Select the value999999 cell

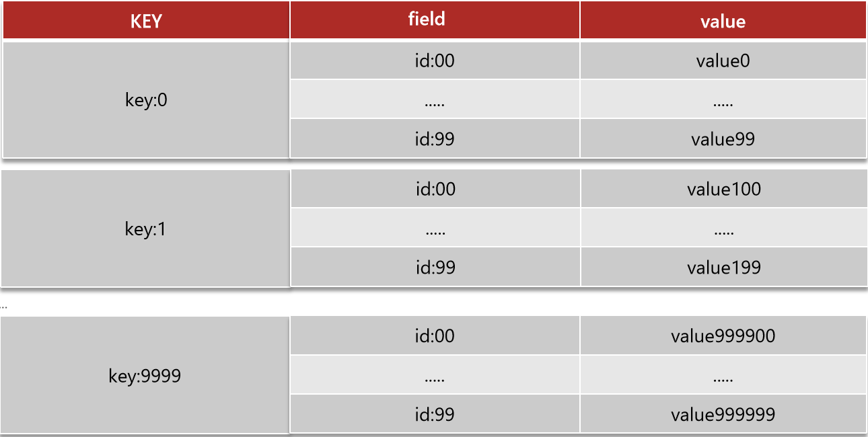(x=723, y=414)
